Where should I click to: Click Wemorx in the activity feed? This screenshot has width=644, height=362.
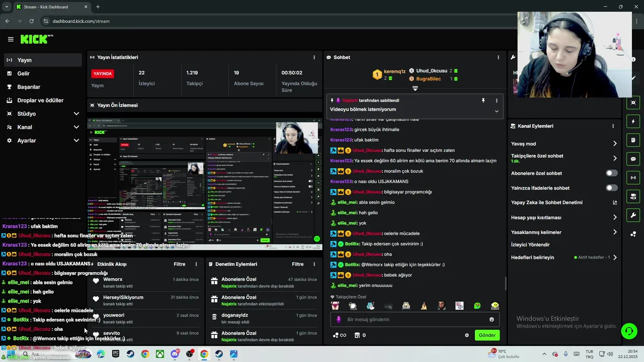pos(113,279)
